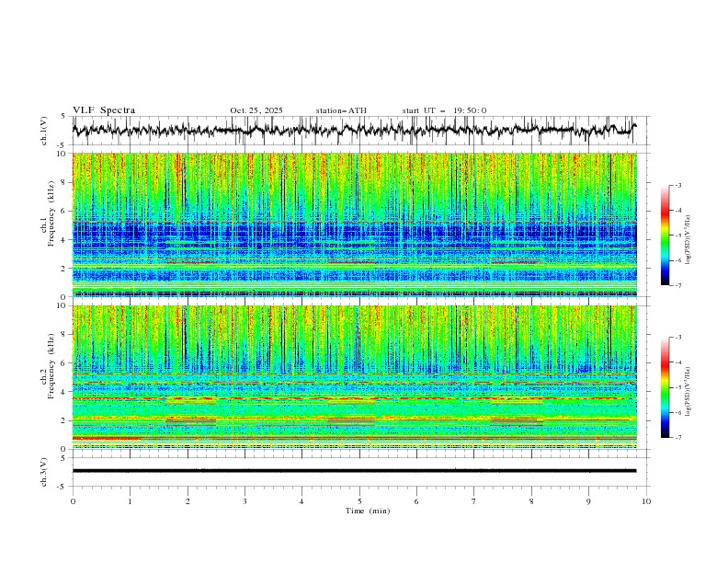Click the 'start UT = 19:50:0' label
Viewport: 728px width, 563px height.
444,110
